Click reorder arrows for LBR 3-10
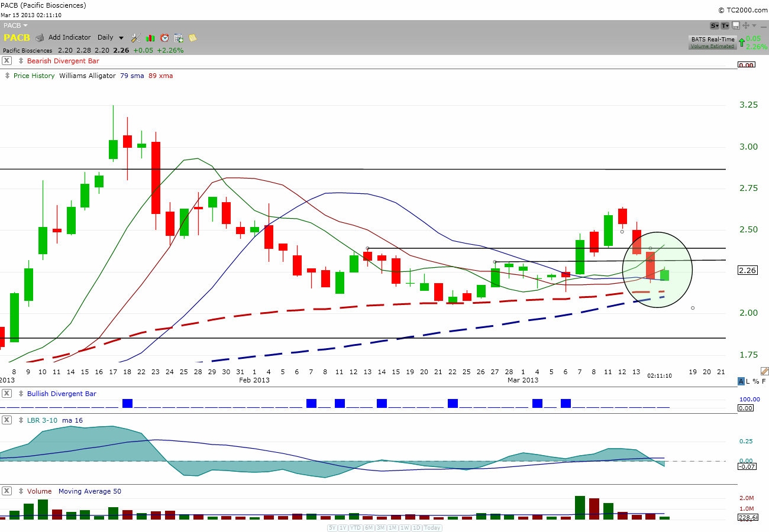Image resolution: width=769 pixels, height=532 pixels. 21,420
